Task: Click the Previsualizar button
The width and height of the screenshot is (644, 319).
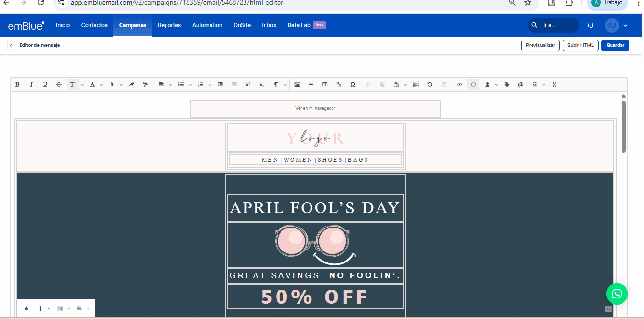Action: click(x=540, y=46)
